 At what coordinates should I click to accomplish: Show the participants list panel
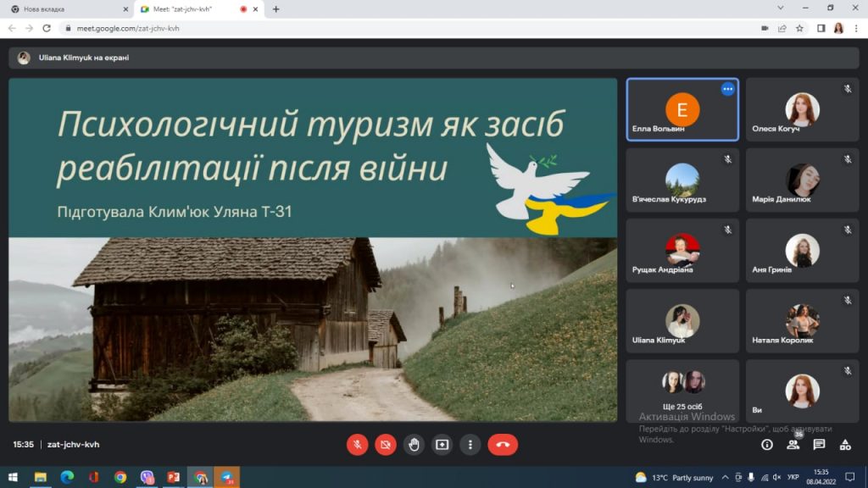tap(793, 444)
